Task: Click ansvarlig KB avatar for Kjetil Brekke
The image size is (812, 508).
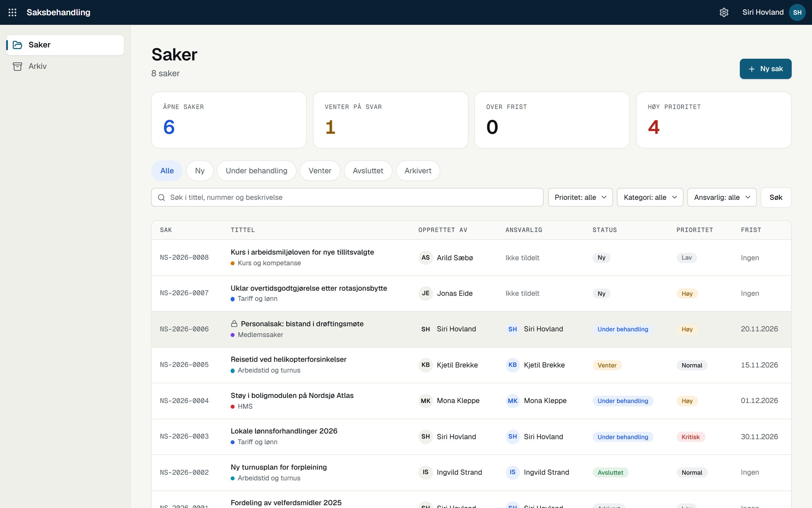Action: [513, 365]
